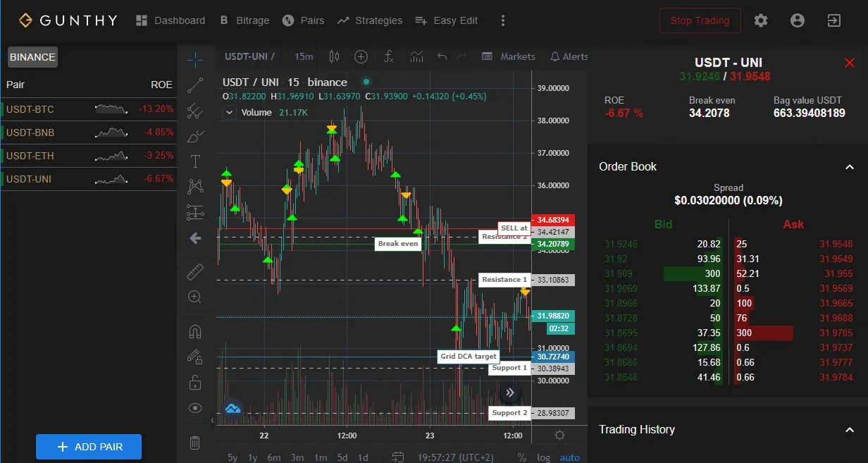Select the crosshair cursor tool
The height and width of the screenshot is (463, 868).
coord(195,60)
